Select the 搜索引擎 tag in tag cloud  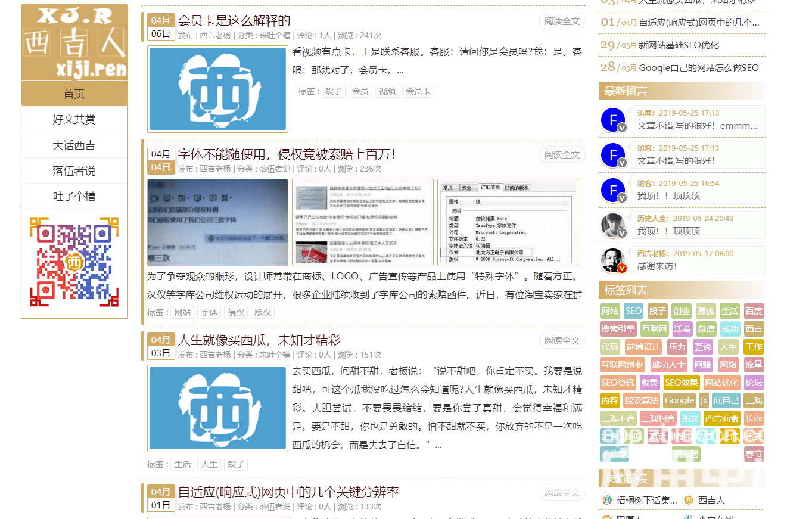(x=618, y=329)
